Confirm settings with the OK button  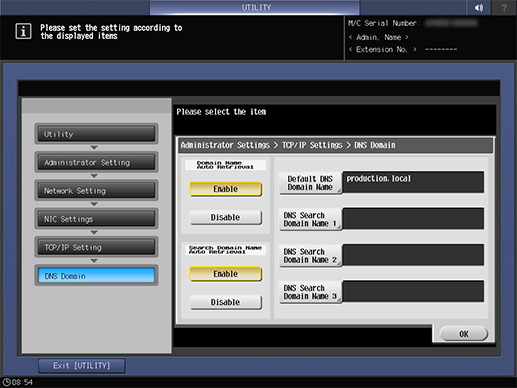pyautogui.click(x=464, y=334)
